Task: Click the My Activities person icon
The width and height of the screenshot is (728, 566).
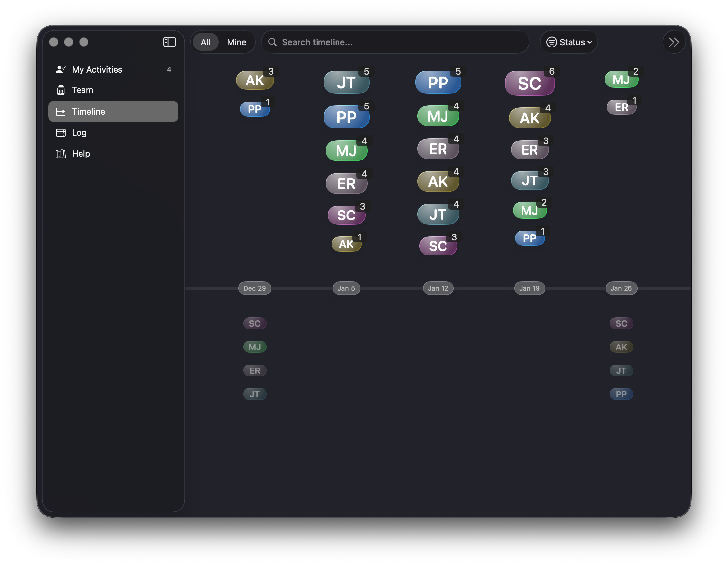Action: (x=61, y=69)
